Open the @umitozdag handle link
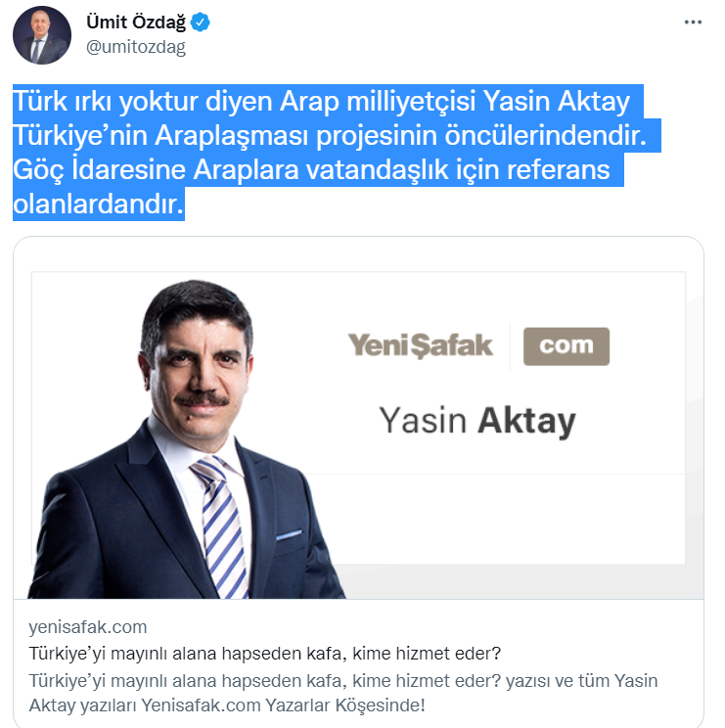Screen dimensions: 725x728 (136, 47)
